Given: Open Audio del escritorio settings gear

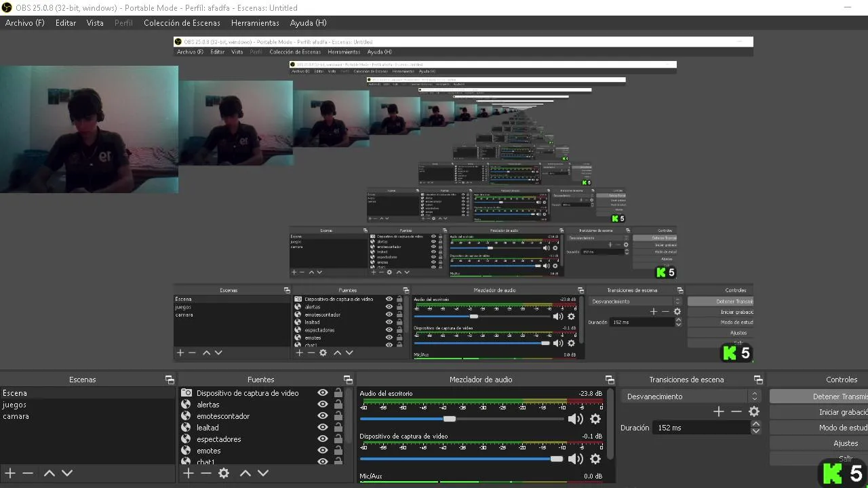Looking at the screenshot, I should tap(595, 419).
